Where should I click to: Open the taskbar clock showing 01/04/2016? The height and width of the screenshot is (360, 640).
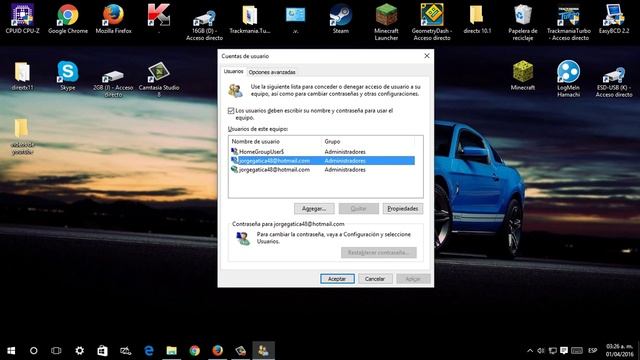[x=619, y=350]
